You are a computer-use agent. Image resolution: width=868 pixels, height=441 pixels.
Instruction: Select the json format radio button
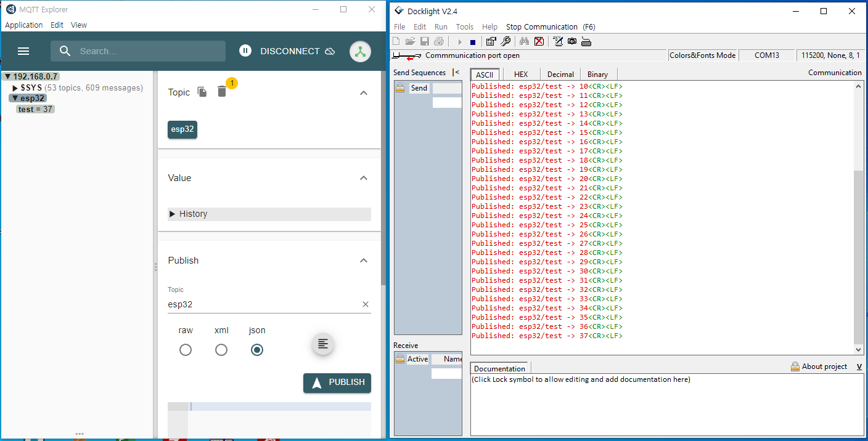[x=257, y=350]
